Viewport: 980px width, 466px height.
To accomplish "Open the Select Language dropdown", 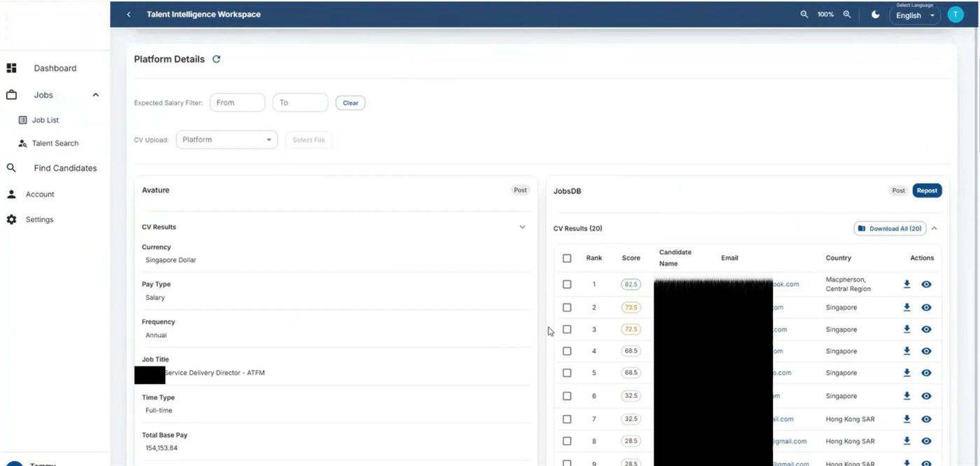I will pos(915,15).
